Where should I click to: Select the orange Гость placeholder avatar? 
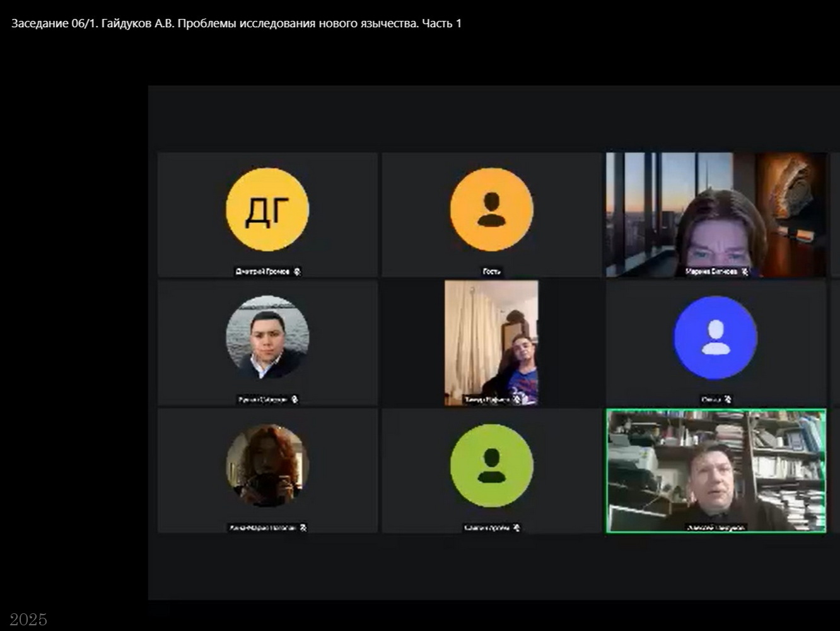click(491, 209)
